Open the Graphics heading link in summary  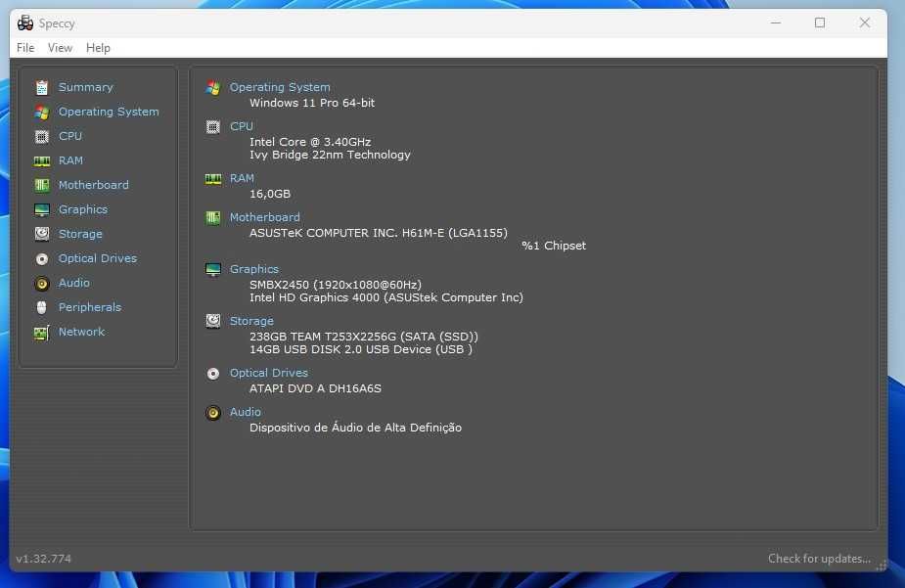click(254, 269)
